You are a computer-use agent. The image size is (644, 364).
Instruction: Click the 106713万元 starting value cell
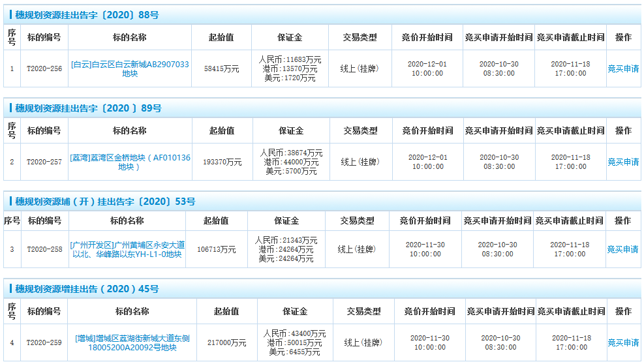[216, 249]
